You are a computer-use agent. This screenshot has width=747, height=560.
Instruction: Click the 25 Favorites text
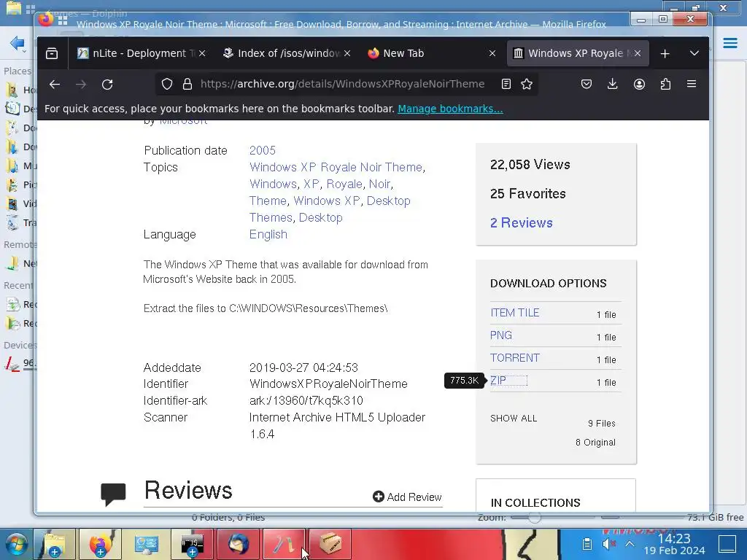pos(528,194)
